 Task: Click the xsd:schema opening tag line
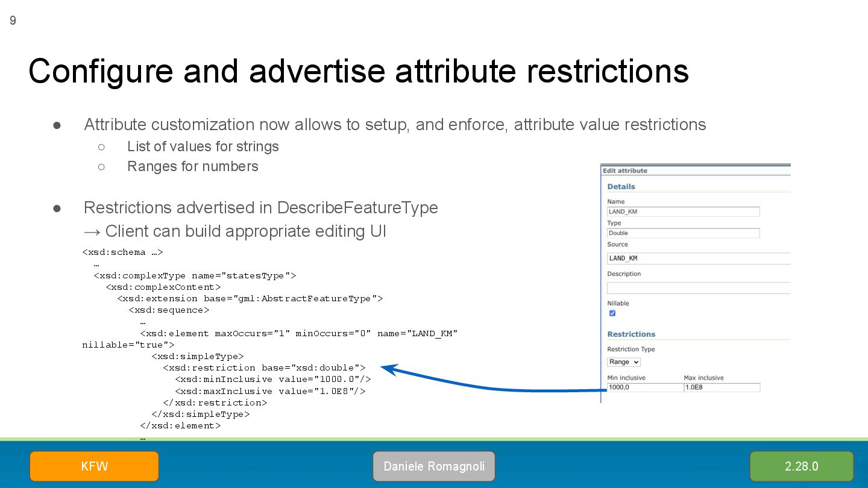(123, 252)
